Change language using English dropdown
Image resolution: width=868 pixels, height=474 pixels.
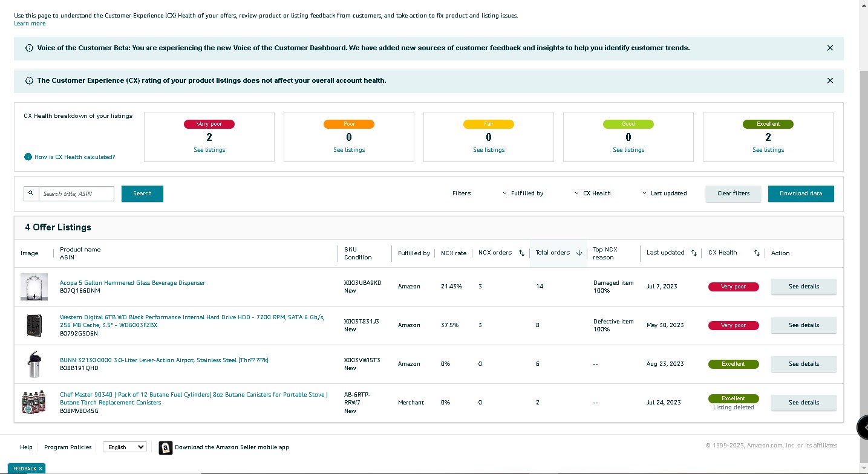click(x=125, y=447)
